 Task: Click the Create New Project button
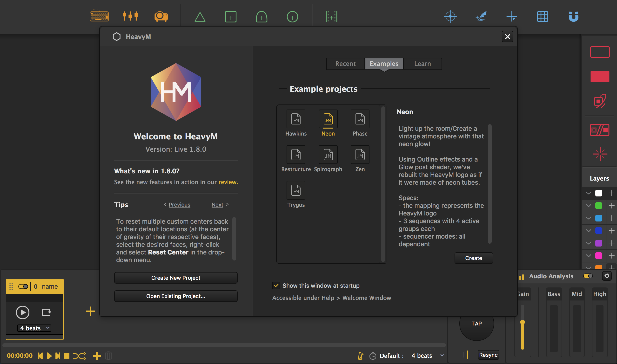coord(176,278)
